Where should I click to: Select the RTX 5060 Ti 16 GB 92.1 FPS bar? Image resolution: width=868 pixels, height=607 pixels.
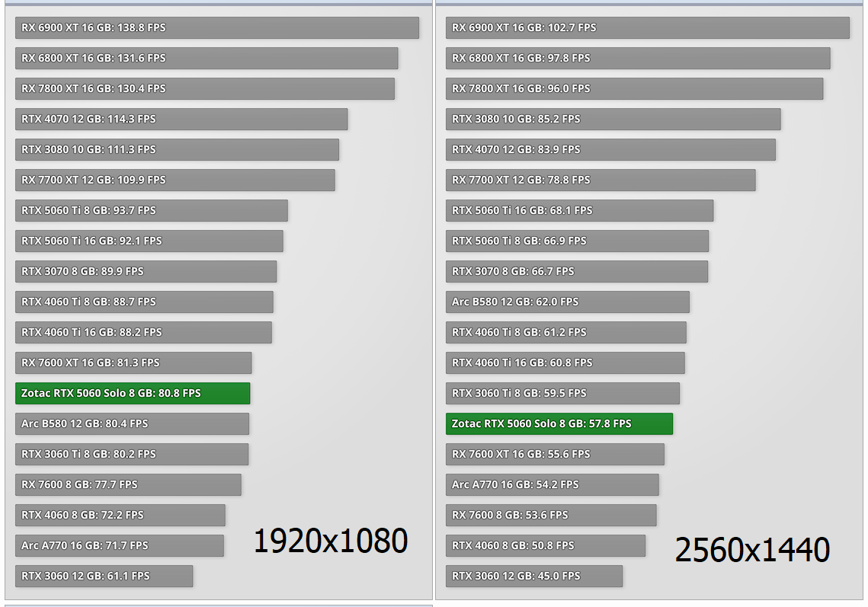pos(149,241)
